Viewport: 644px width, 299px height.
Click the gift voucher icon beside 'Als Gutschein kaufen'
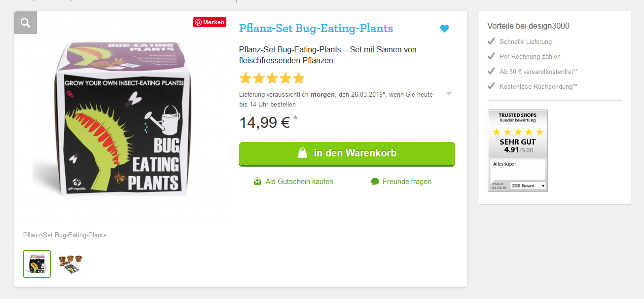click(257, 182)
